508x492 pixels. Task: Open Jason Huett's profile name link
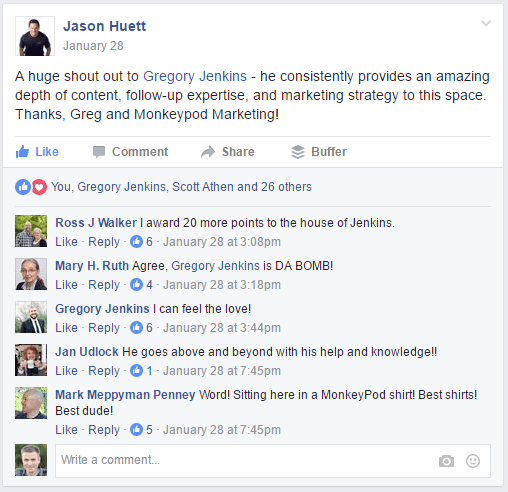click(x=105, y=26)
